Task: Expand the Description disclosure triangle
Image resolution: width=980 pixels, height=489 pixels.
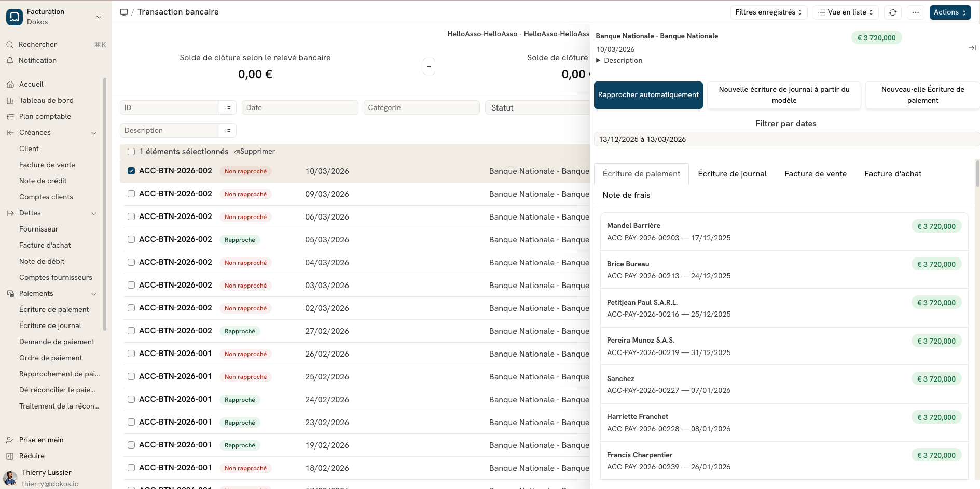Action: [599, 61]
